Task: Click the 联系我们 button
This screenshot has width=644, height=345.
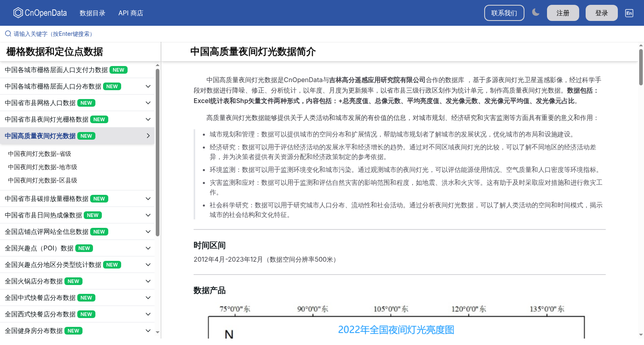Action: tap(504, 13)
